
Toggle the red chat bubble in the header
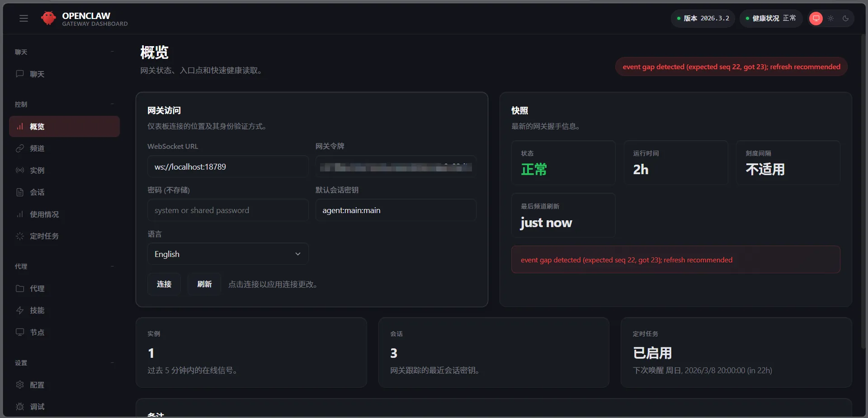pos(816,18)
